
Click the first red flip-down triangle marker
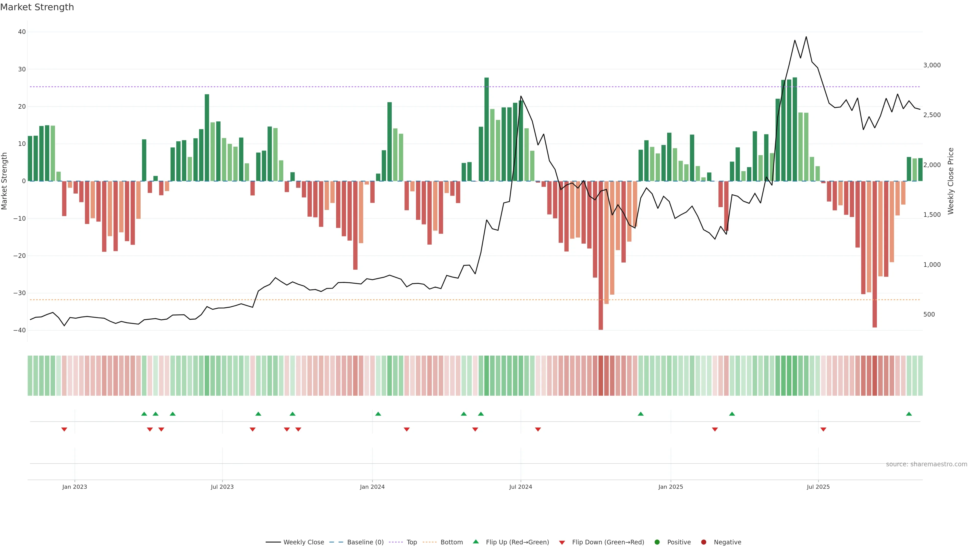click(x=64, y=429)
